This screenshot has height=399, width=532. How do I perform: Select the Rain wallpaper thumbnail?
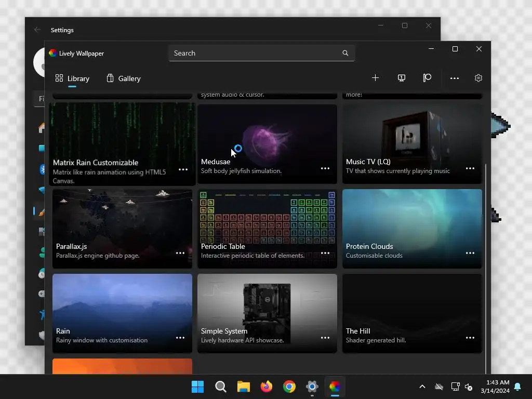[122, 313]
